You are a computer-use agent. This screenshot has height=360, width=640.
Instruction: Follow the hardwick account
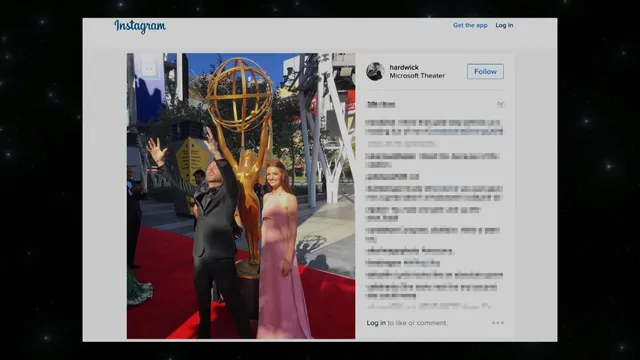click(485, 71)
